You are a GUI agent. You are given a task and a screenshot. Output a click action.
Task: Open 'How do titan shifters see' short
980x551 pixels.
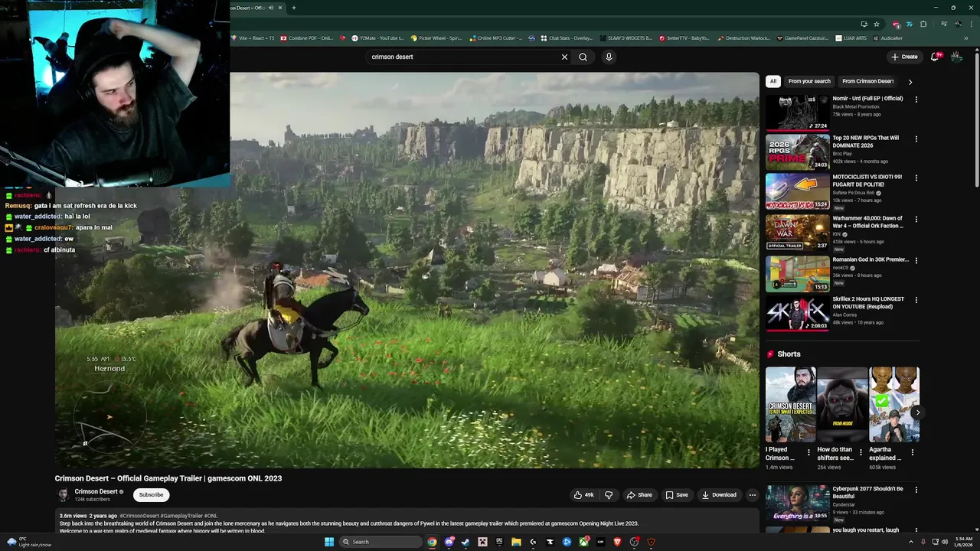pos(842,405)
